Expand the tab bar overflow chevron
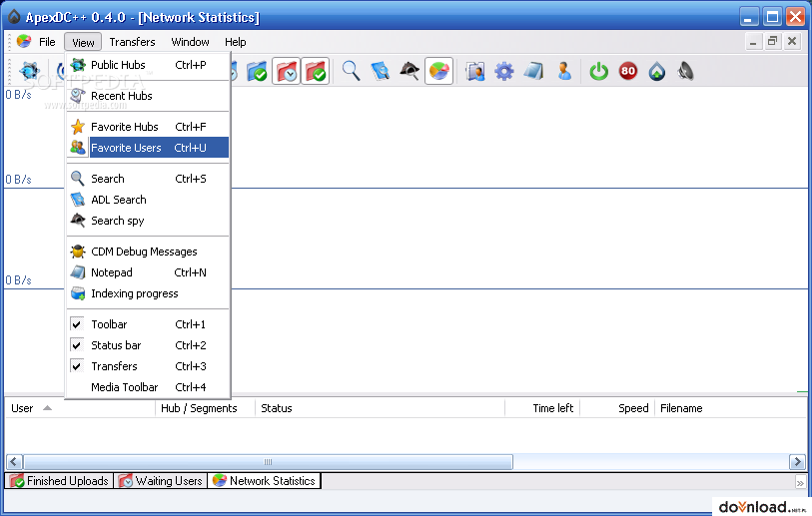The height and width of the screenshot is (516, 812). tap(800, 482)
